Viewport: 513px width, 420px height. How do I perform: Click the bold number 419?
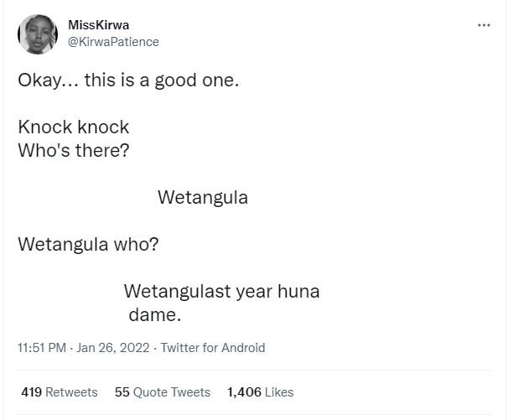31,391
